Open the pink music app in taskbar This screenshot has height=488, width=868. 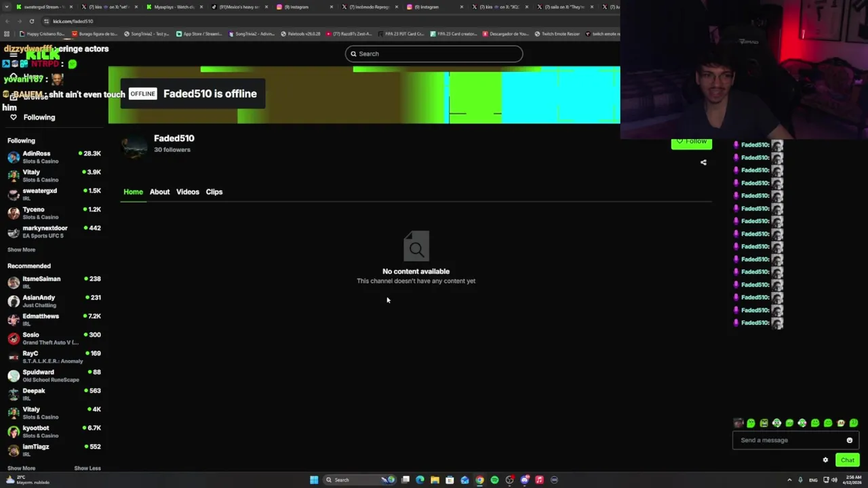[539, 480]
